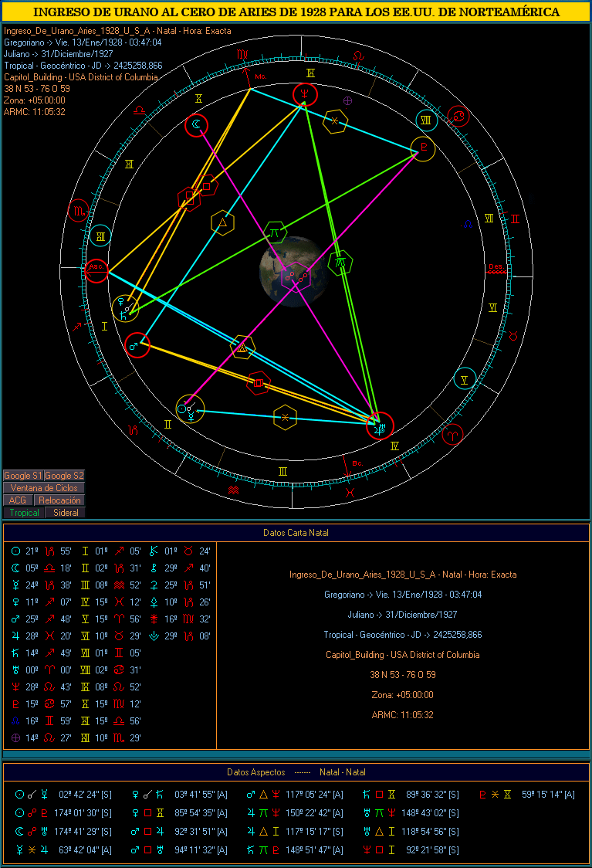Click the sextile hexagon near chart bottom
This screenshot has width=592, height=868.
(x=285, y=417)
